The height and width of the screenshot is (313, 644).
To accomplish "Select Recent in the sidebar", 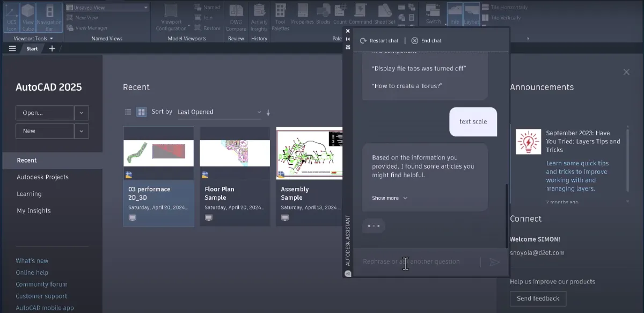I will pyautogui.click(x=52, y=160).
